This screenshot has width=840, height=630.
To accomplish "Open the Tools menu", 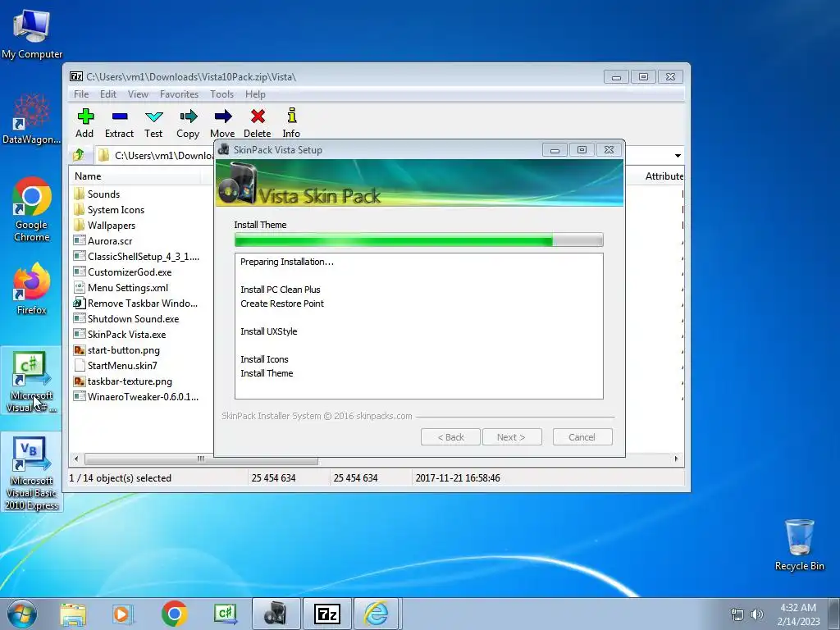I will tap(221, 94).
